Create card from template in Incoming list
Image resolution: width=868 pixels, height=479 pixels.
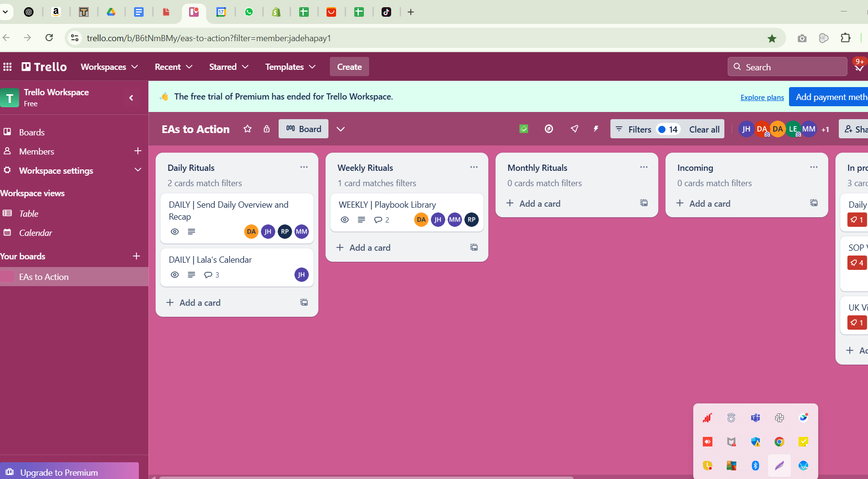click(814, 203)
